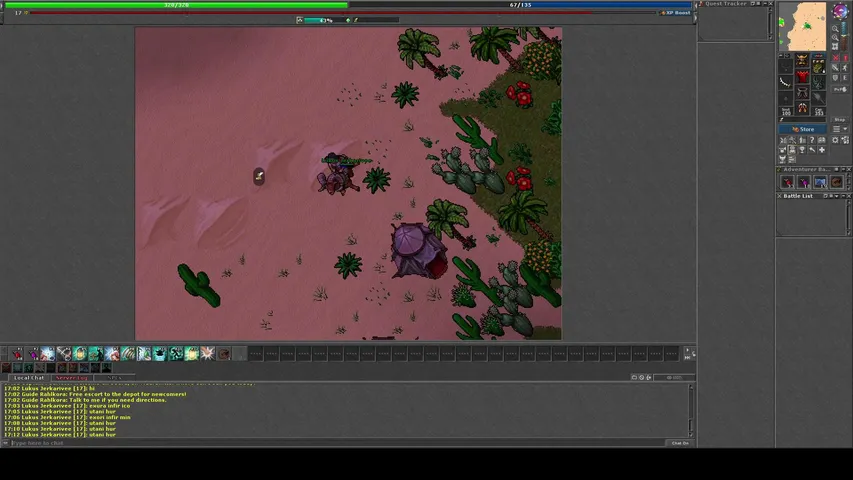Toggle the Chat On button
853x480 pixels.
click(x=680, y=443)
